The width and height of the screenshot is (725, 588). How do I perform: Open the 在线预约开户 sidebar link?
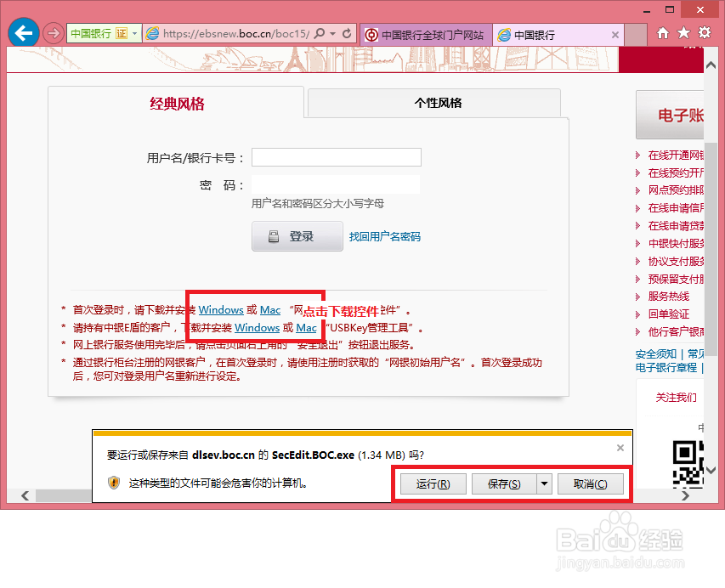[676, 172]
